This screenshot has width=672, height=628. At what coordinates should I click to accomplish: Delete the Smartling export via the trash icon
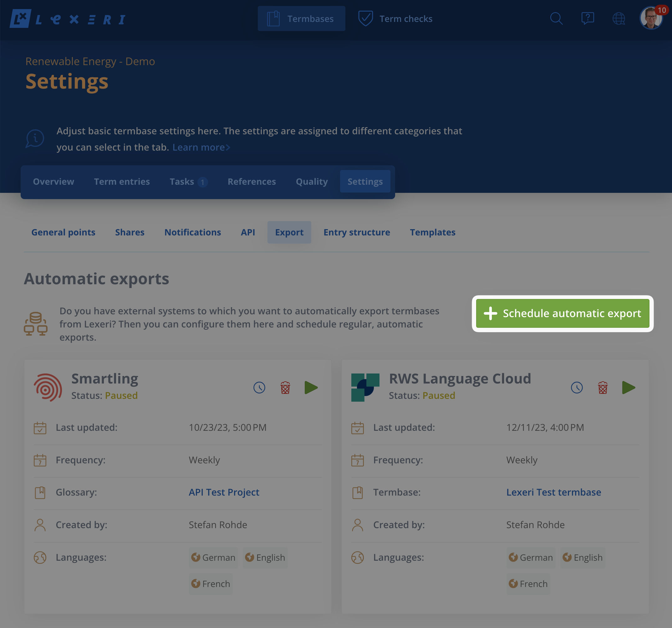(x=285, y=388)
